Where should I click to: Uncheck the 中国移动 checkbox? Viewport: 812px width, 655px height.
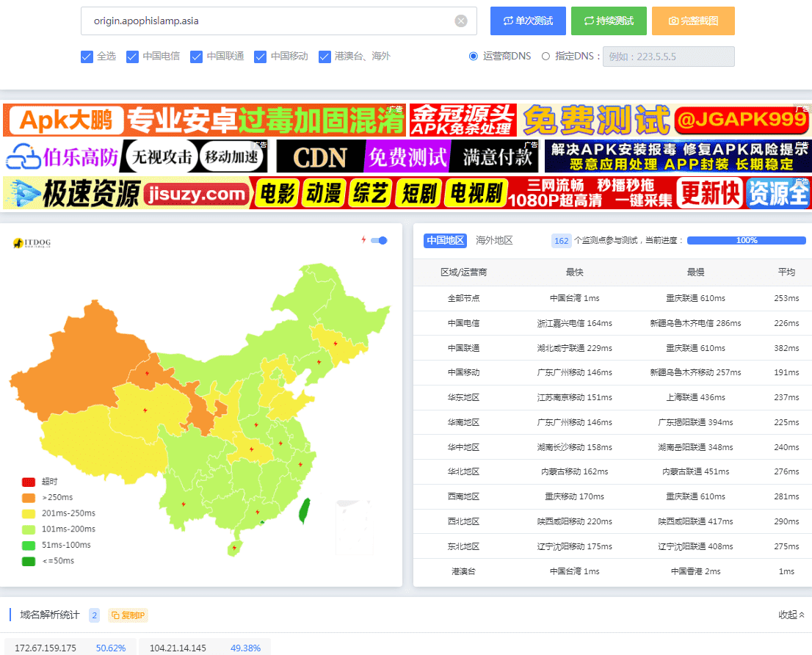(x=260, y=57)
